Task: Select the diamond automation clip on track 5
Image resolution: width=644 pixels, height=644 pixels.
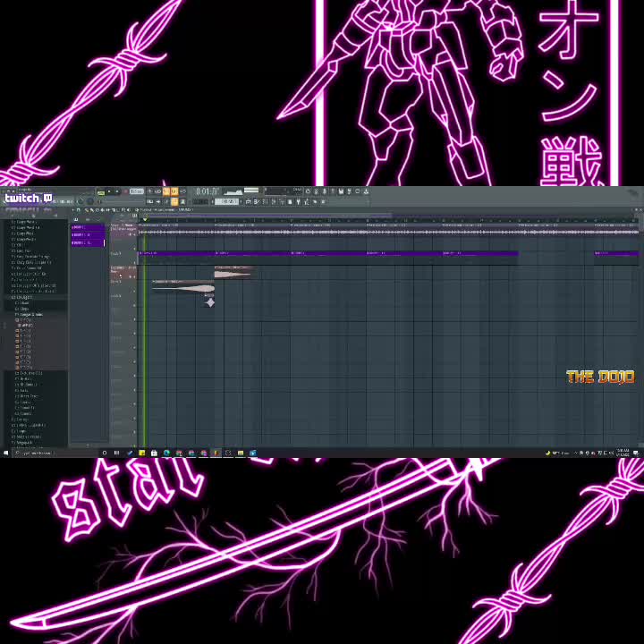Action: coord(209,301)
